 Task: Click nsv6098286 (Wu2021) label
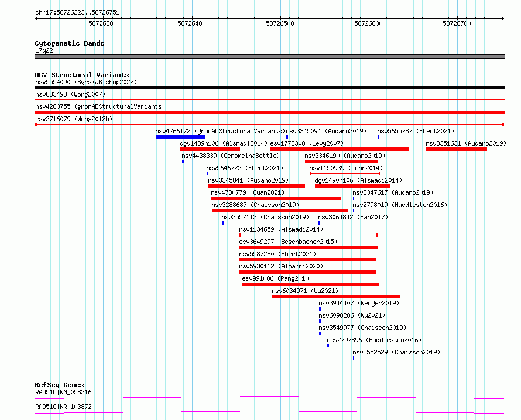[352, 315]
